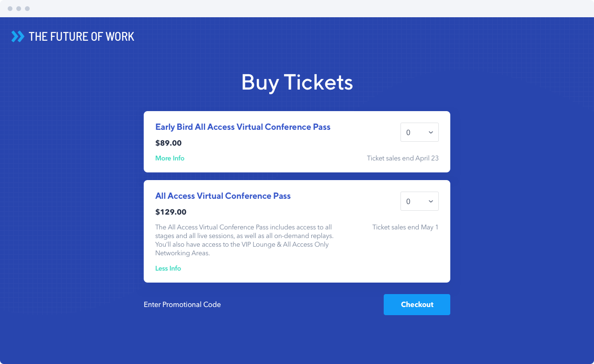Click the second gray window control dot
594x364 pixels.
click(19, 9)
